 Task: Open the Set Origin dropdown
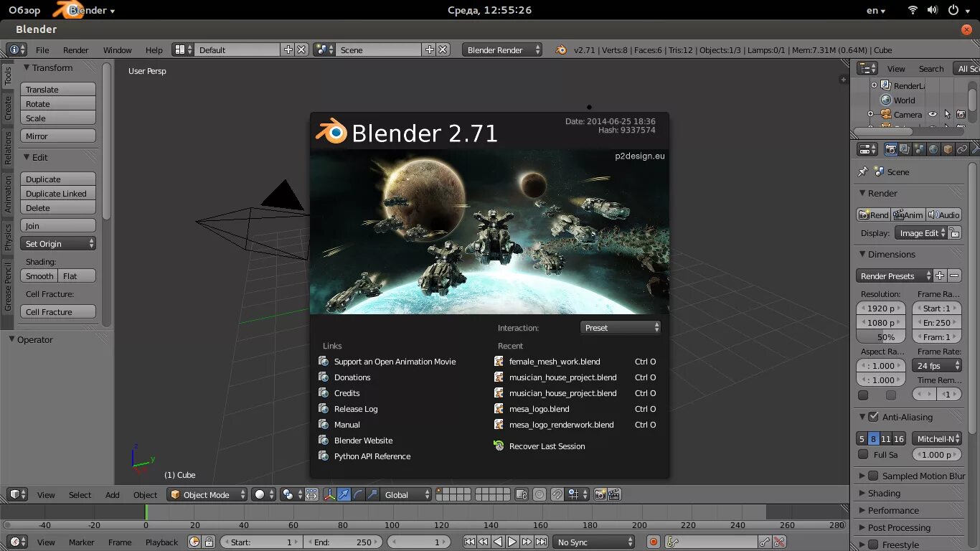tap(58, 244)
